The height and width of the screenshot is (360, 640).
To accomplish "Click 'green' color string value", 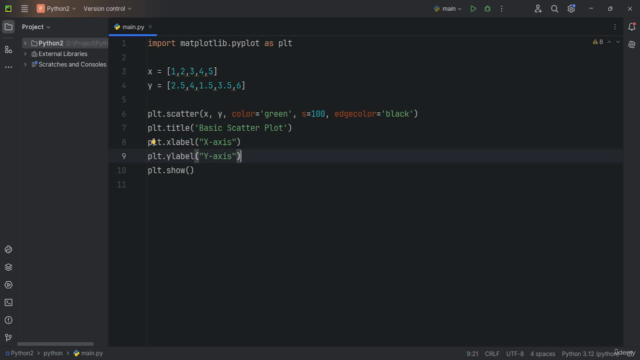I will point(276,114).
